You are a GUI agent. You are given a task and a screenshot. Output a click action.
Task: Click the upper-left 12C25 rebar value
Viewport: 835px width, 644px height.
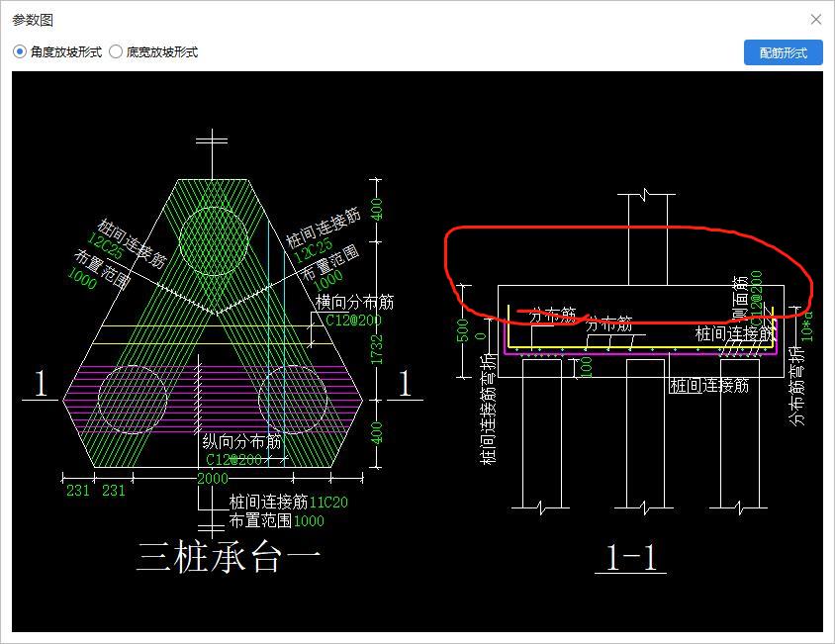[x=105, y=245]
